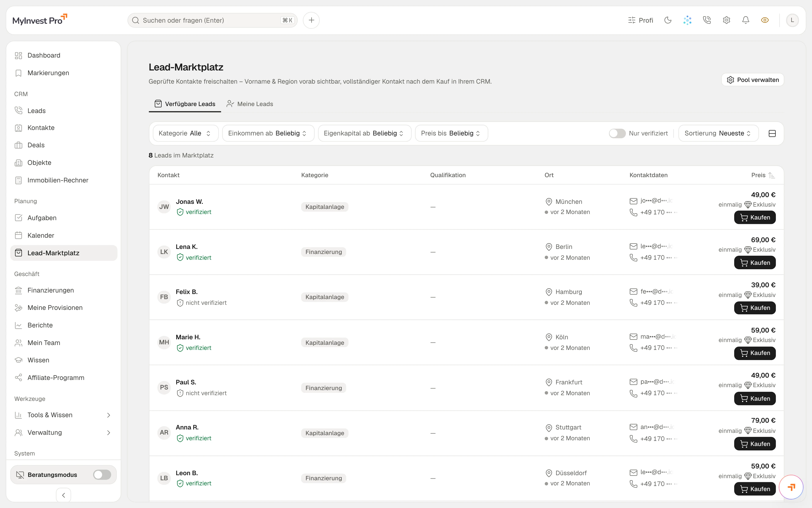Open Kategorie Alle dropdown
Image resolution: width=812 pixels, height=508 pixels.
[x=185, y=133]
